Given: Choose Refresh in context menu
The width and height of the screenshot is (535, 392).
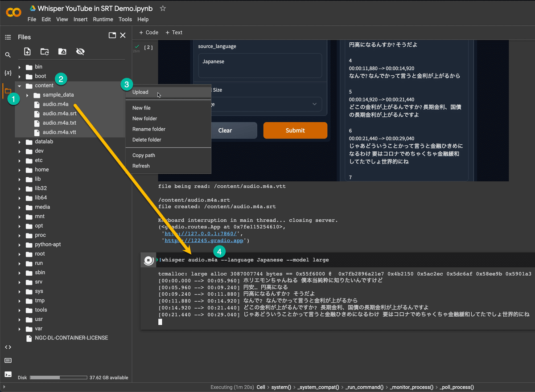Looking at the screenshot, I should click(x=168, y=166).
